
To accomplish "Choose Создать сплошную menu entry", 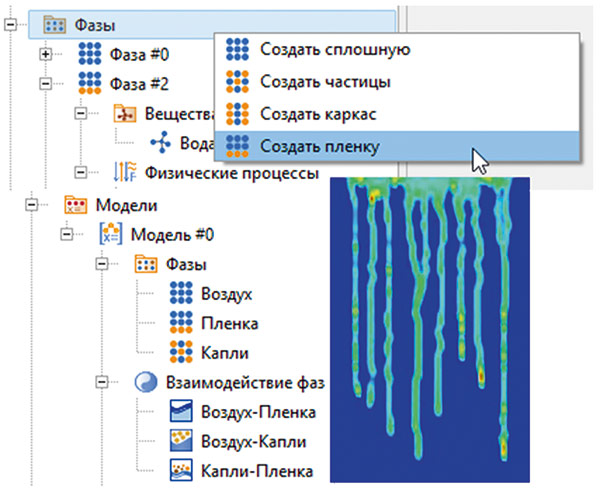I will point(320,48).
